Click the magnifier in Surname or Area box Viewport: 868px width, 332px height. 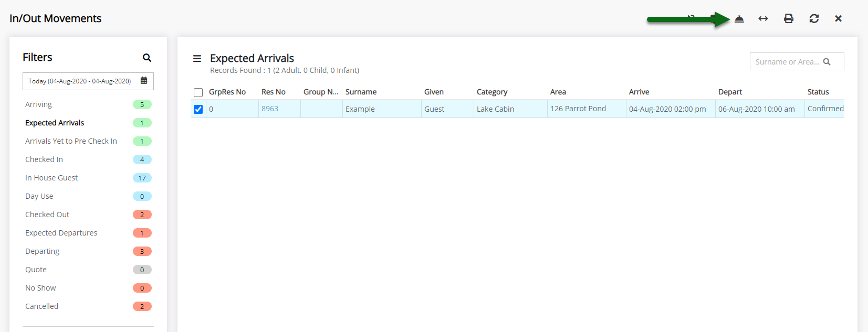827,62
